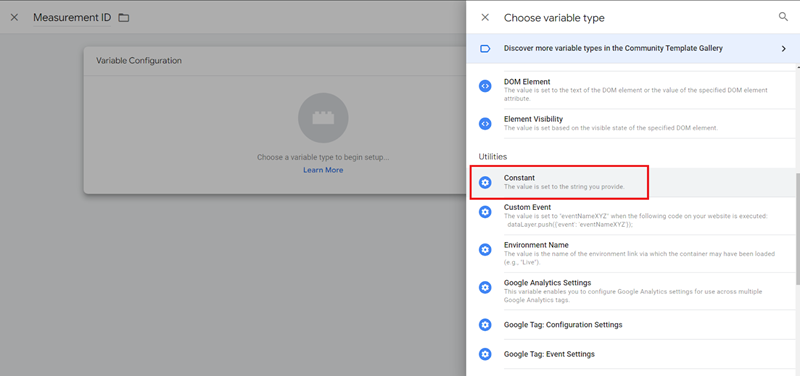800x376 pixels.
Task: Close the Measurement ID variable editor
Action: point(14,17)
